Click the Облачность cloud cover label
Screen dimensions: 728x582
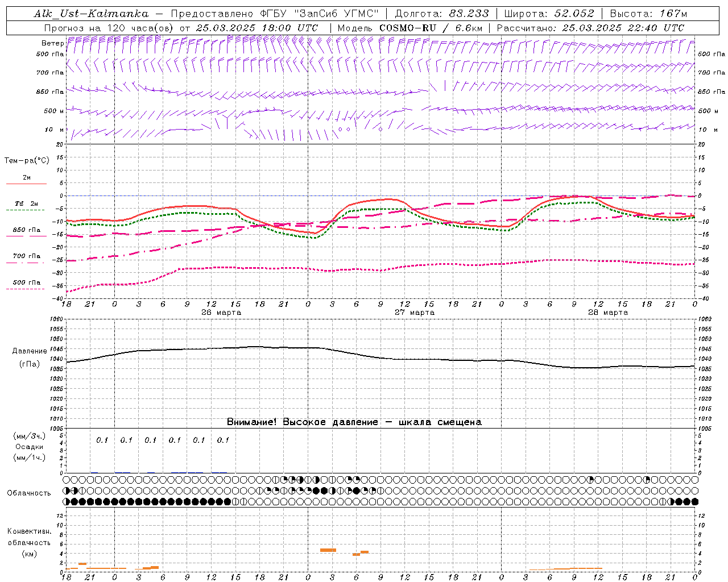click(29, 493)
